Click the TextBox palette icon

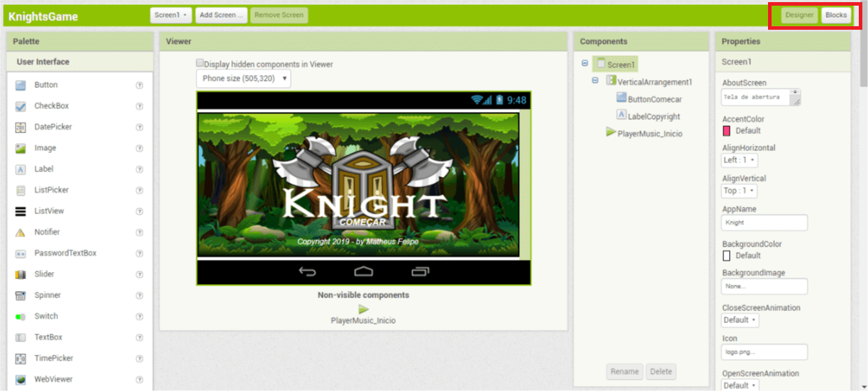pos(21,337)
